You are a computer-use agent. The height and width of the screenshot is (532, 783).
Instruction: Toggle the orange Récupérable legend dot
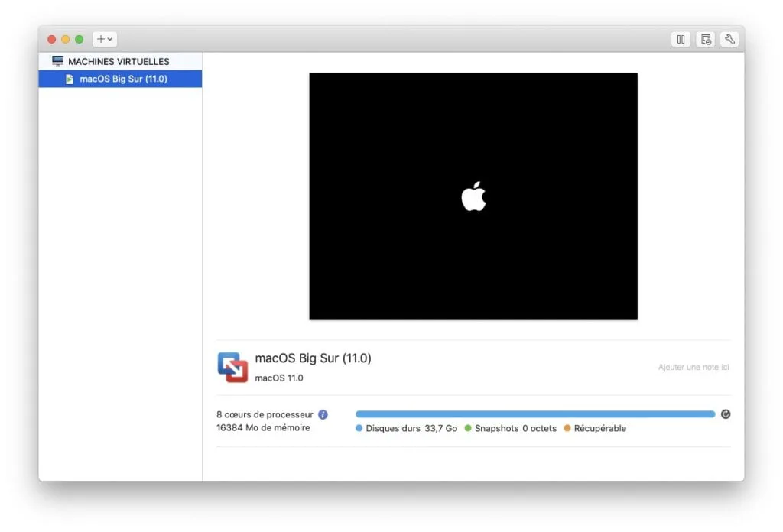click(567, 428)
